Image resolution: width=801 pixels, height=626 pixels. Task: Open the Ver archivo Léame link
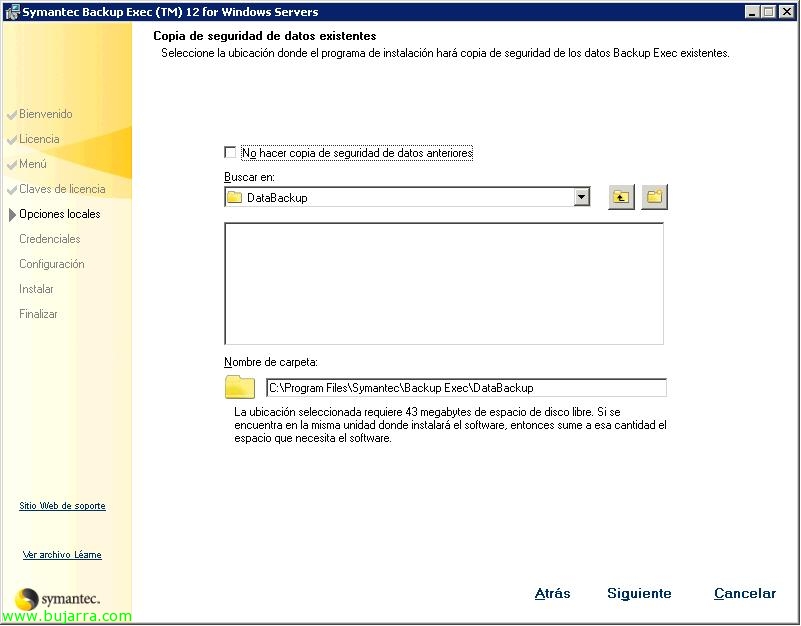[62, 555]
